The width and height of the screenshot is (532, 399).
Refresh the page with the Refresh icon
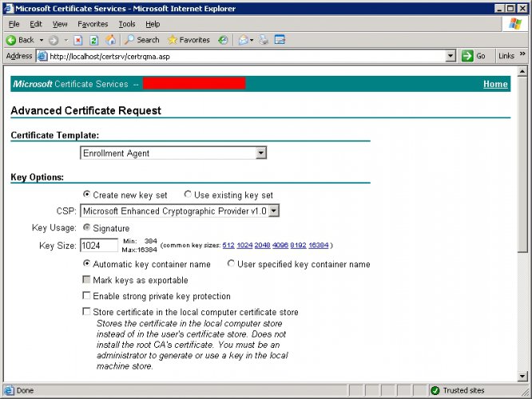(94, 41)
